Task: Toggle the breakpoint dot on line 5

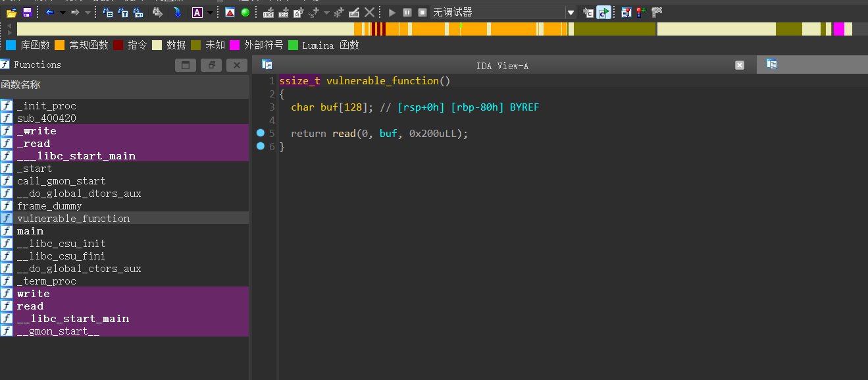Action: point(261,133)
